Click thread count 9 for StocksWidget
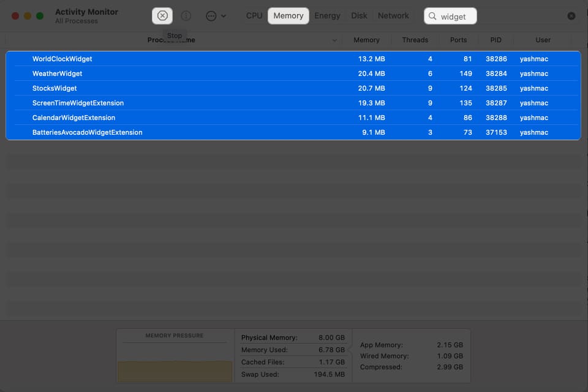Image resolution: width=588 pixels, height=392 pixels. click(430, 88)
